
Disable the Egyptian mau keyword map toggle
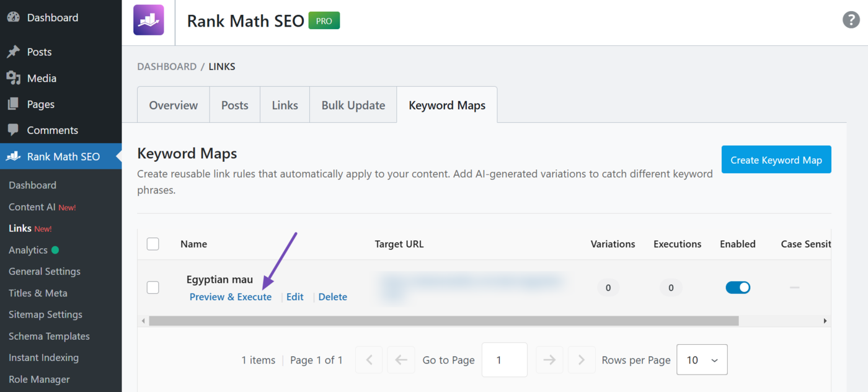tap(738, 287)
